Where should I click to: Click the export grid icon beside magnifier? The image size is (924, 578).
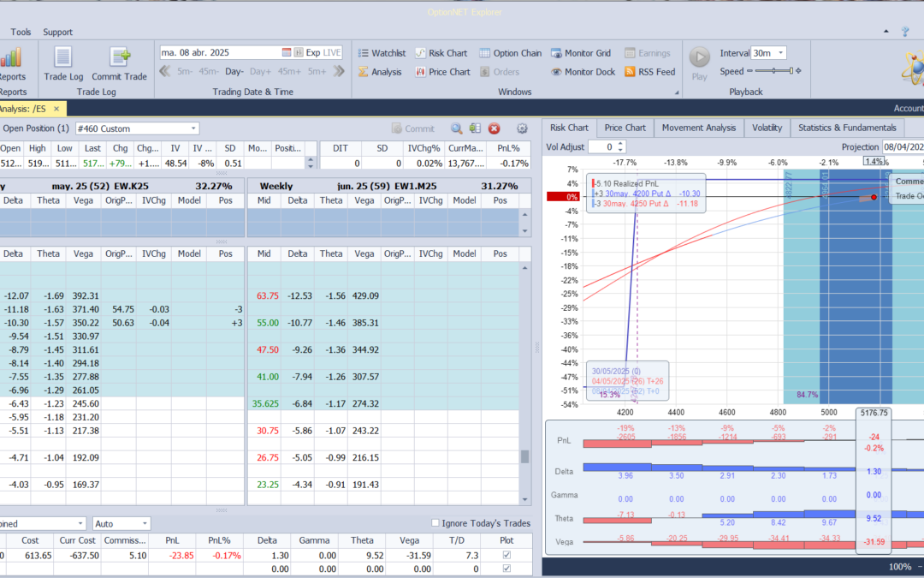(475, 128)
